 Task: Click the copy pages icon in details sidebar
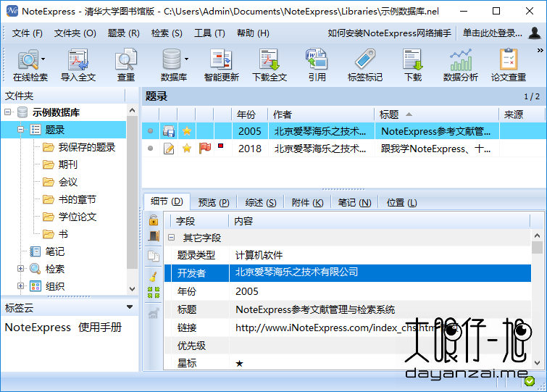154,256
